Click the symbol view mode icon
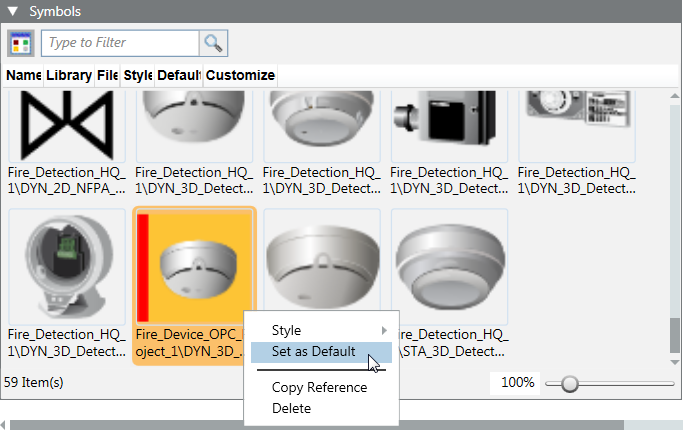683x433 pixels. coord(20,43)
